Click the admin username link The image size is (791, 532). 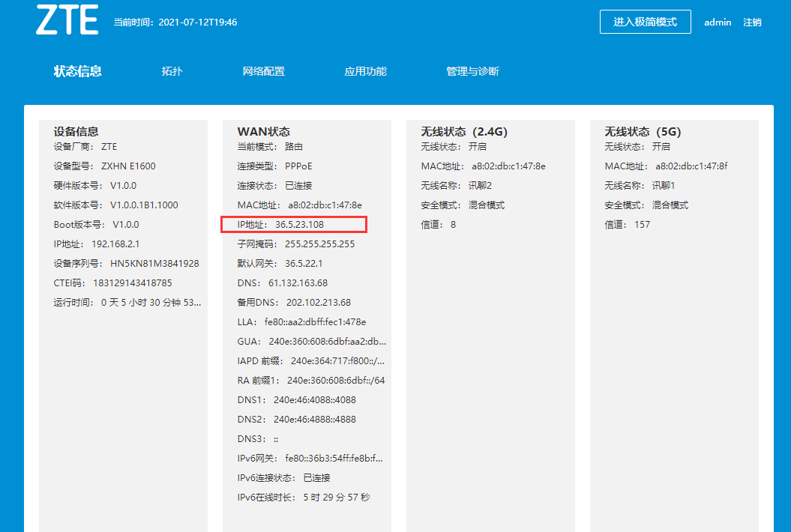pyautogui.click(x=717, y=22)
